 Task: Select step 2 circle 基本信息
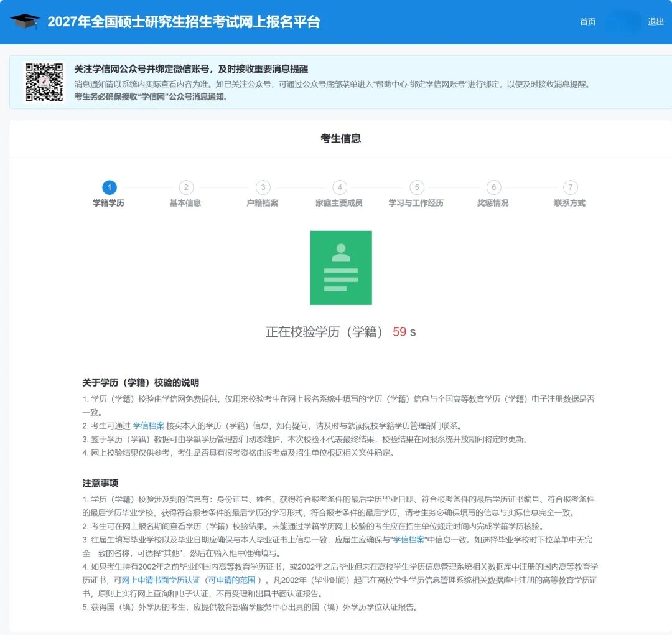coord(186,187)
